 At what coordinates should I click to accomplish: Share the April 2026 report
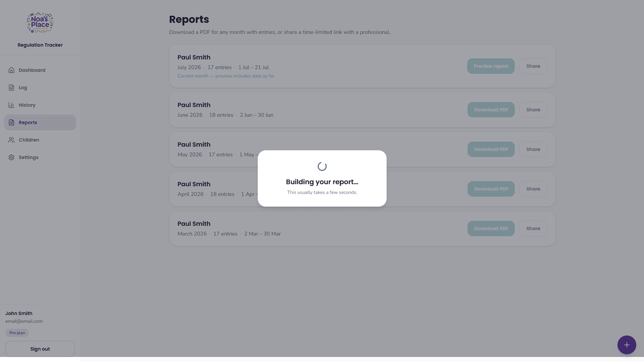533,189
